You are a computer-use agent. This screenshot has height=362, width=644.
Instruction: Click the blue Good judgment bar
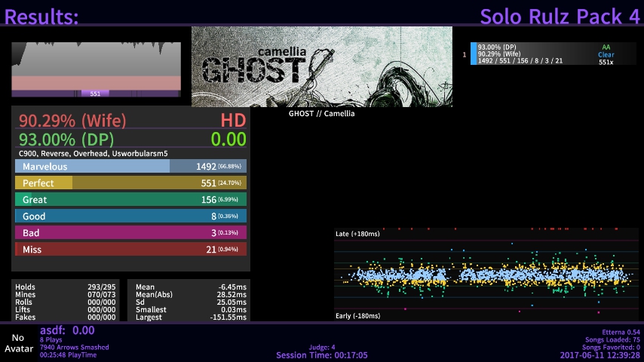click(130, 216)
